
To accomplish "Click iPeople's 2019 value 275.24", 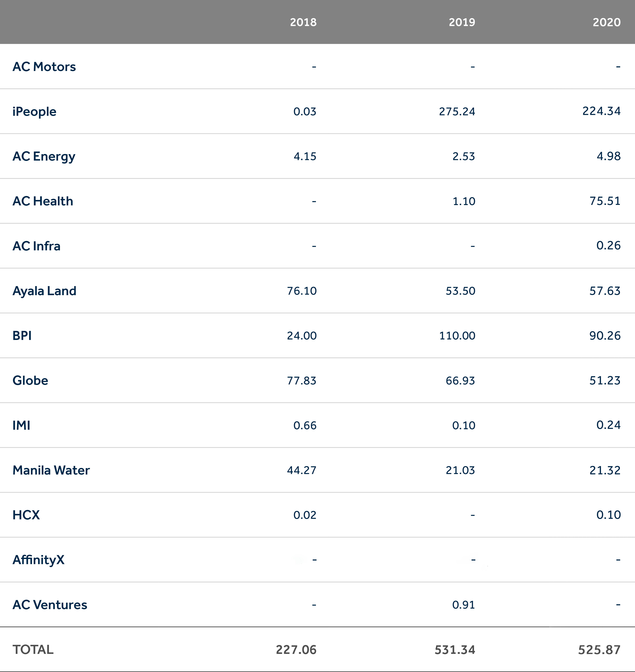I will 457,112.
